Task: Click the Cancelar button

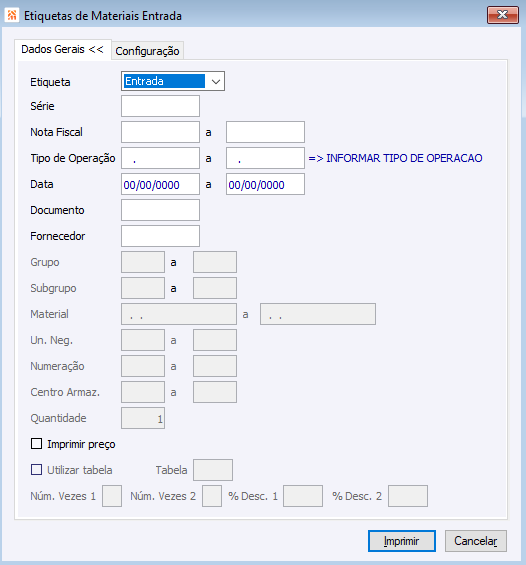Action: click(x=476, y=541)
